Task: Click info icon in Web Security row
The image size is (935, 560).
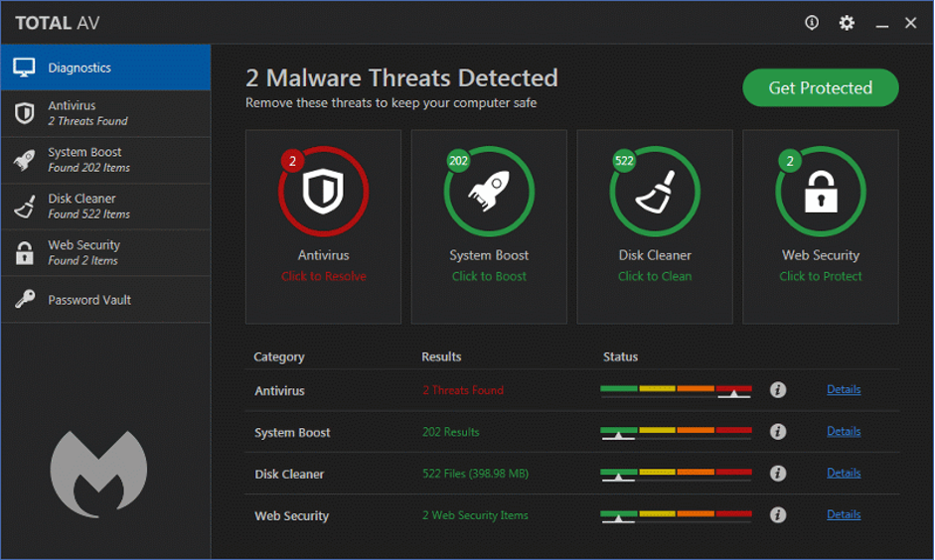Action: click(x=778, y=515)
